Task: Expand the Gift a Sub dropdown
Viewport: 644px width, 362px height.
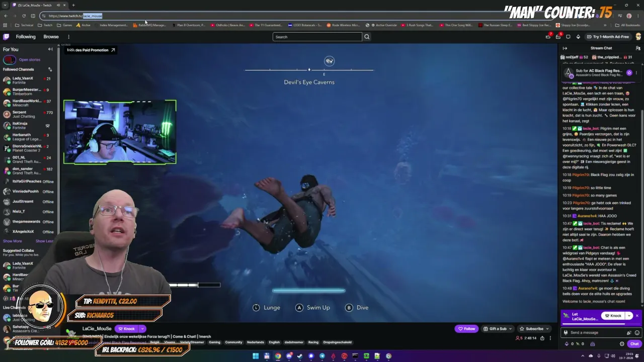Action: click(x=511, y=329)
